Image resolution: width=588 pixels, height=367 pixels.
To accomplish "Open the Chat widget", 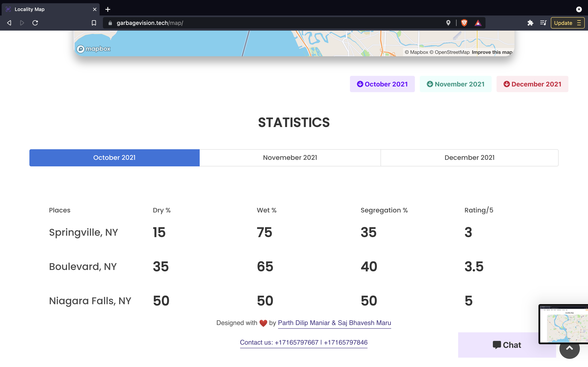I will [507, 345].
